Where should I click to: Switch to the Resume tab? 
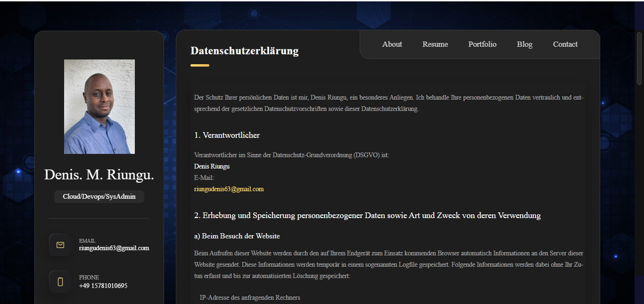(x=435, y=44)
